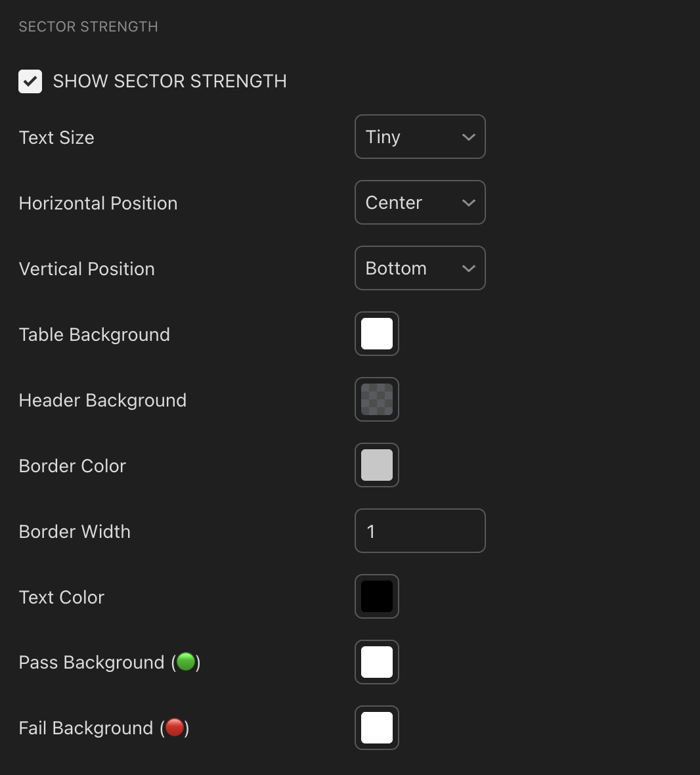Click the Border Width label
Image resolution: width=700 pixels, height=775 pixels.
pos(75,531)
